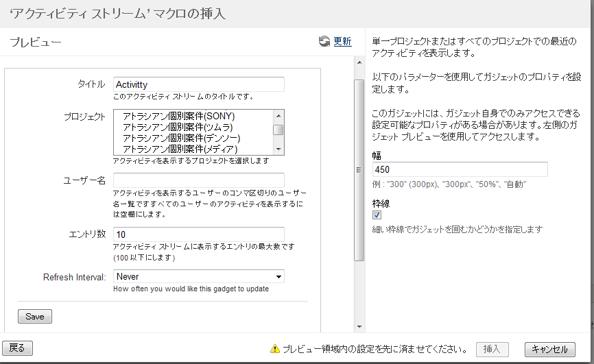Click the preview pane scroll-down arrow

coord(359,326)
